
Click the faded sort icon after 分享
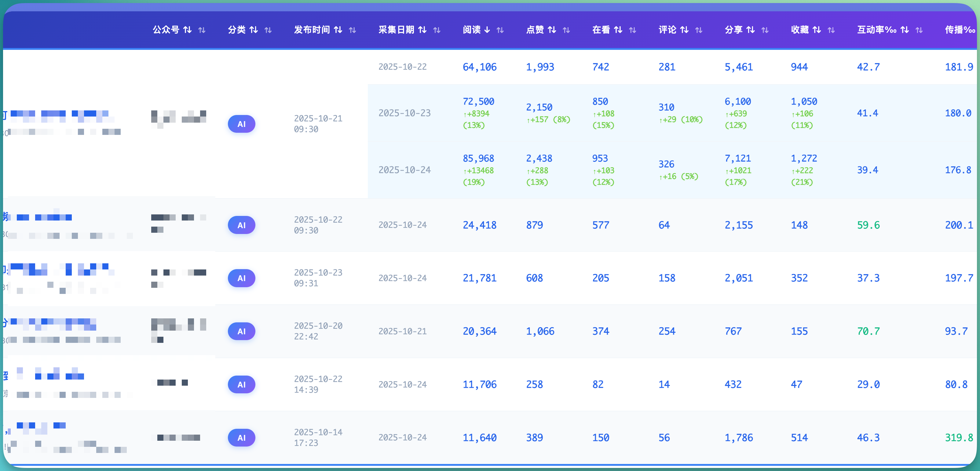pyautogui.click(x=765, y=30)
